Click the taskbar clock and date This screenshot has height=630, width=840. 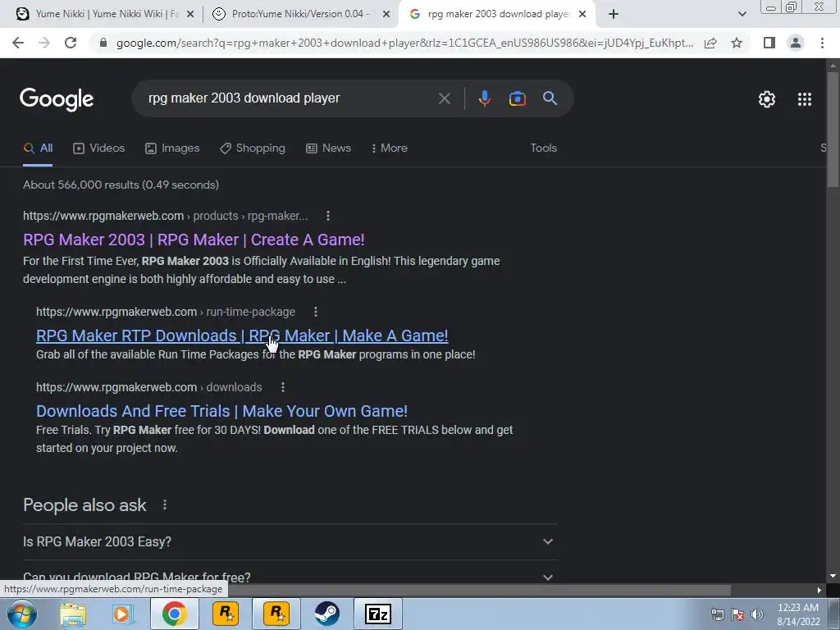798,614
